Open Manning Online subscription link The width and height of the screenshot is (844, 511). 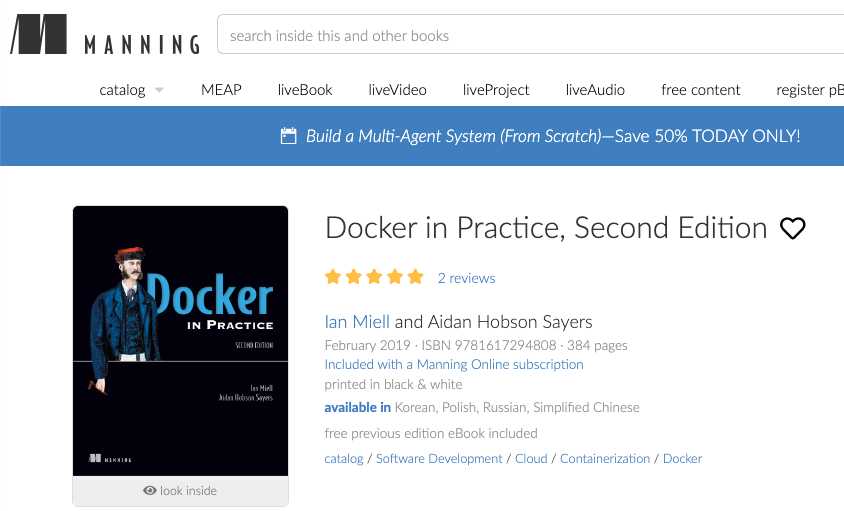point(454,364)
